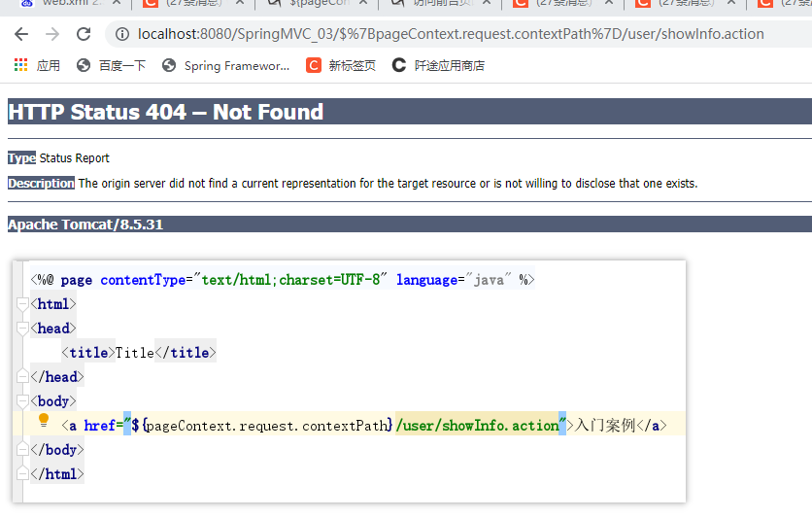This screenshot has height=519, width=812.
Task: Click the <title>Title</title> code line
Action: coord(139,353)
